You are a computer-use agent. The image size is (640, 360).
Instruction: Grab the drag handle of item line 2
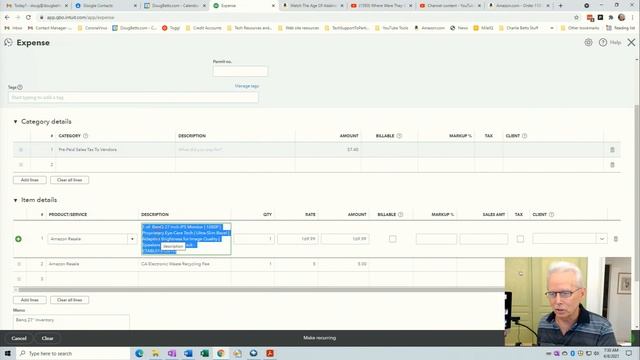19,264
